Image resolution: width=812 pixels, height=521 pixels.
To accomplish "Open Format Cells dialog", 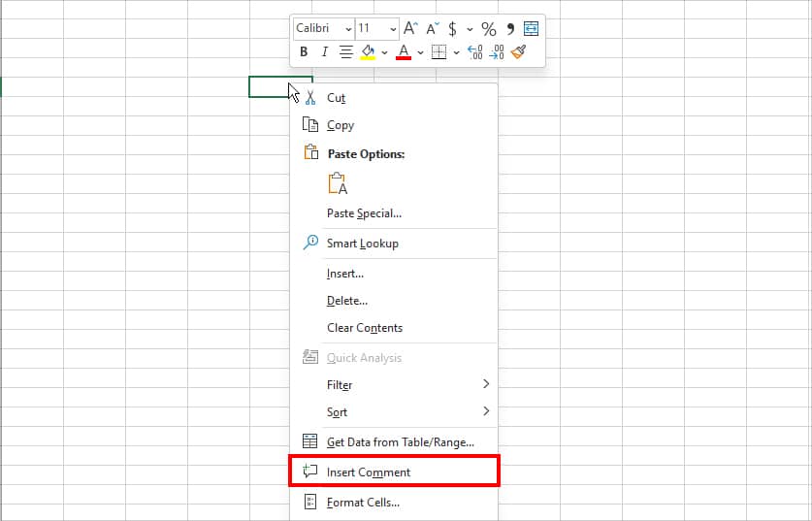I will tap(394, 503).
